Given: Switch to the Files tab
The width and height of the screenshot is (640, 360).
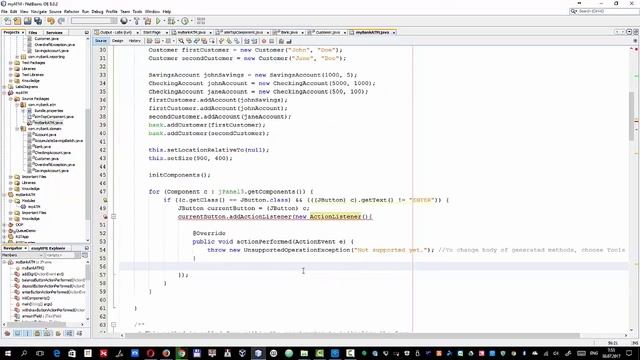Looking at the screenshot, I should pos(33,32).
